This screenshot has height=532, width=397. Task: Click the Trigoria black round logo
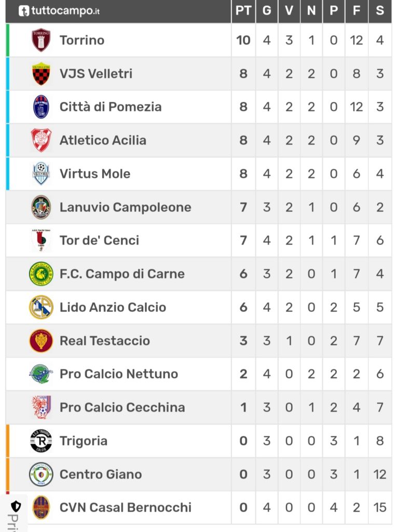(x=41, y=441)
